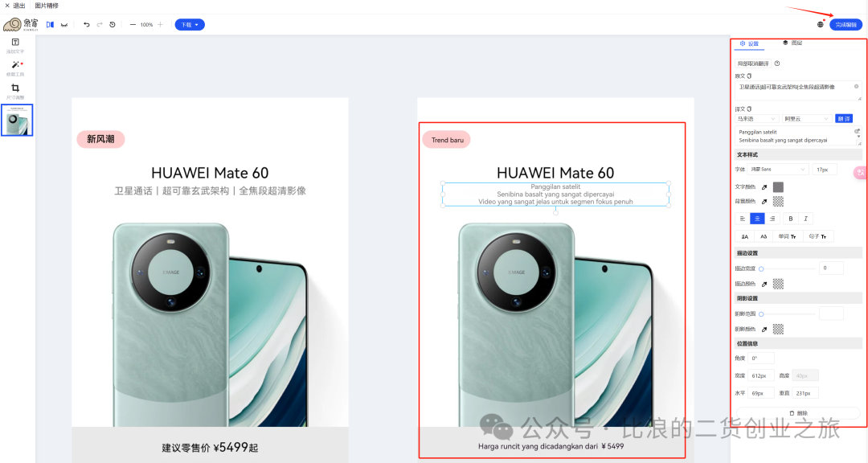Toggle italic text formatting
This screenshot has width=868, height=463.
click(805, 219)
